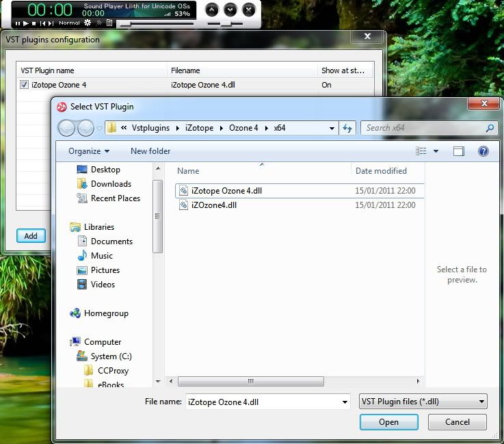Adjust the volume slider in Lilith
Image resolution: width=504 pixels, height=444 pixels.
tap(225, 24)
